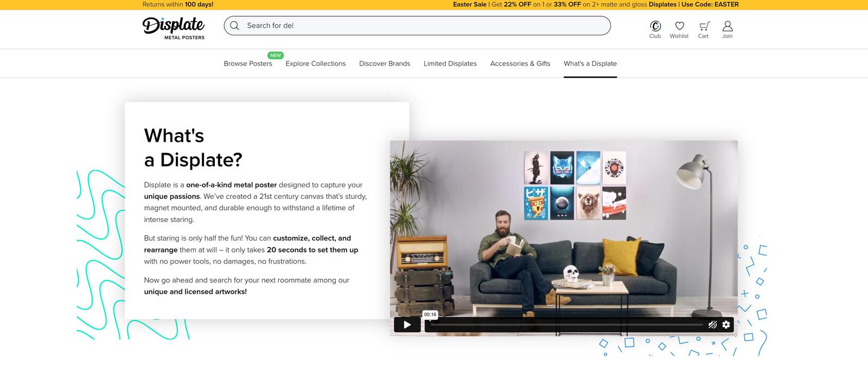
Task: Expand Explore Collections menu
Action: [315, 64]
